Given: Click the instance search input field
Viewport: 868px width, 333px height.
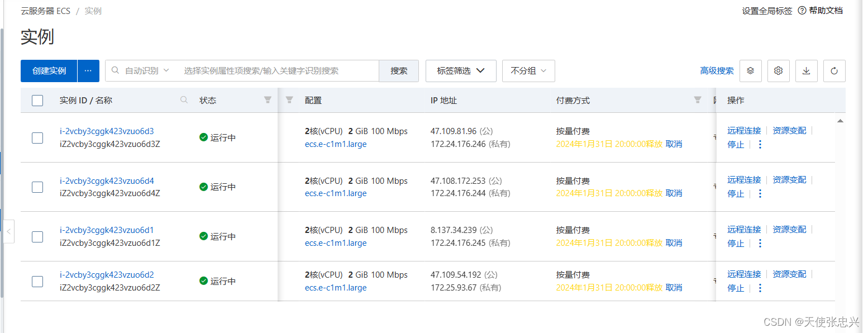Looking at the screenshot, I should tap(279, 71).
